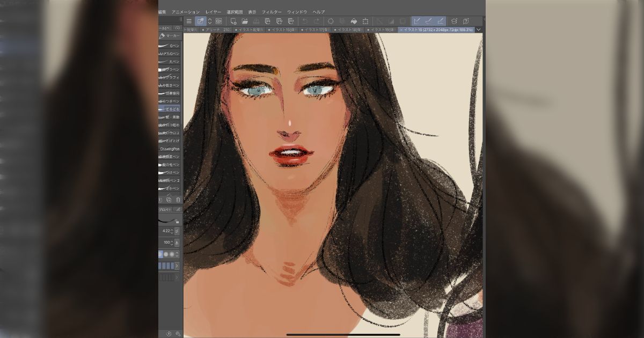
Task: Toggle the first snap-to-ruler button
Action: pos(417,21)
